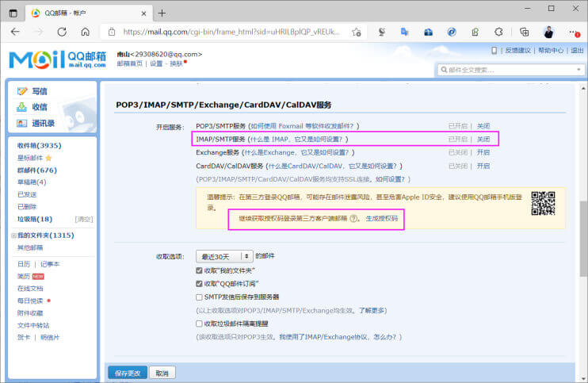The width and height of the screenshot is (588, 383).
Task: Click 开启 for Exchange服务
Action: tap(483, 152)
